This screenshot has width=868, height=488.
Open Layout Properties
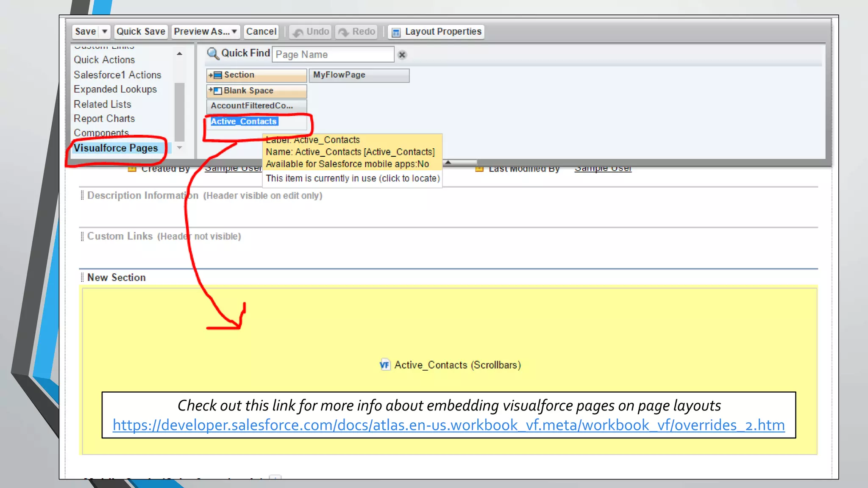click(436, 32)
